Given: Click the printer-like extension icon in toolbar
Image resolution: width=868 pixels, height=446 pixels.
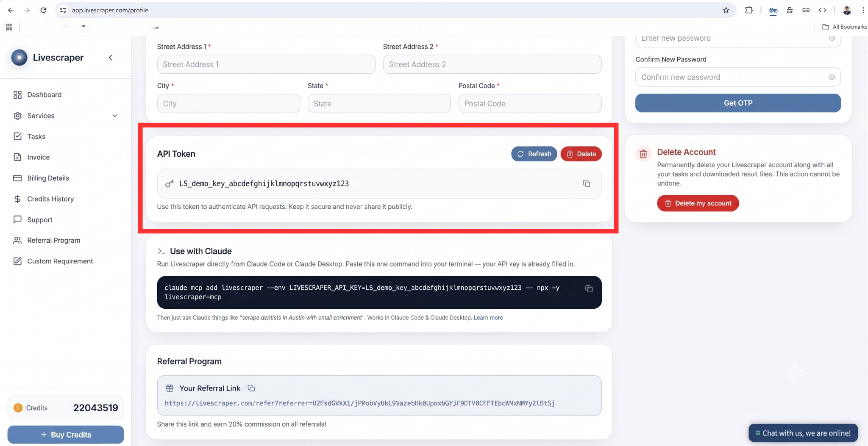Looking at the screenshot, I should (x=790, y=10).
